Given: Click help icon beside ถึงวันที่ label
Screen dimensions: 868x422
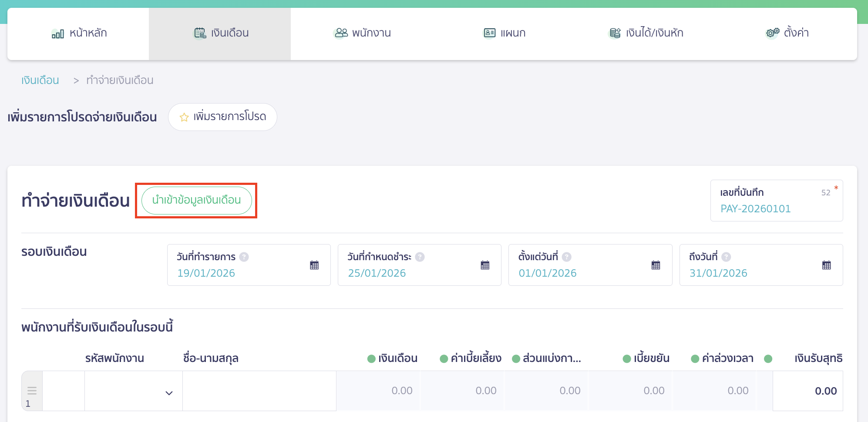Looking at the screenshot, I should pos(726,257).
